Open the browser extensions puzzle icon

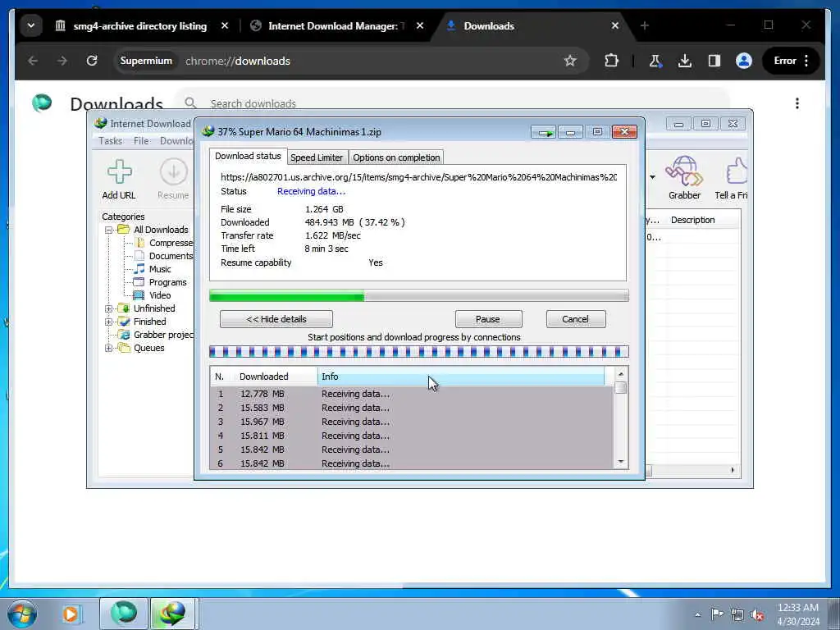point(611,61)
